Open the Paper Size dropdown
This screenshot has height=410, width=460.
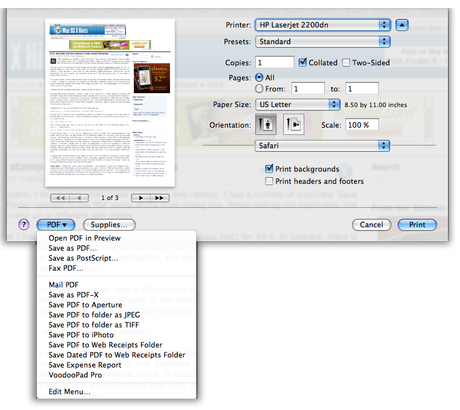coord(298,104)
